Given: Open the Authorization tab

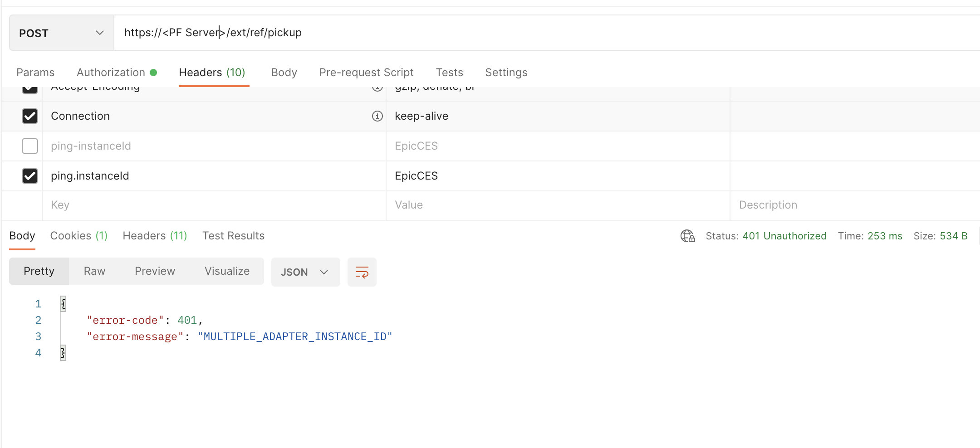Looking at the screenshot, I should click(111, 72).
